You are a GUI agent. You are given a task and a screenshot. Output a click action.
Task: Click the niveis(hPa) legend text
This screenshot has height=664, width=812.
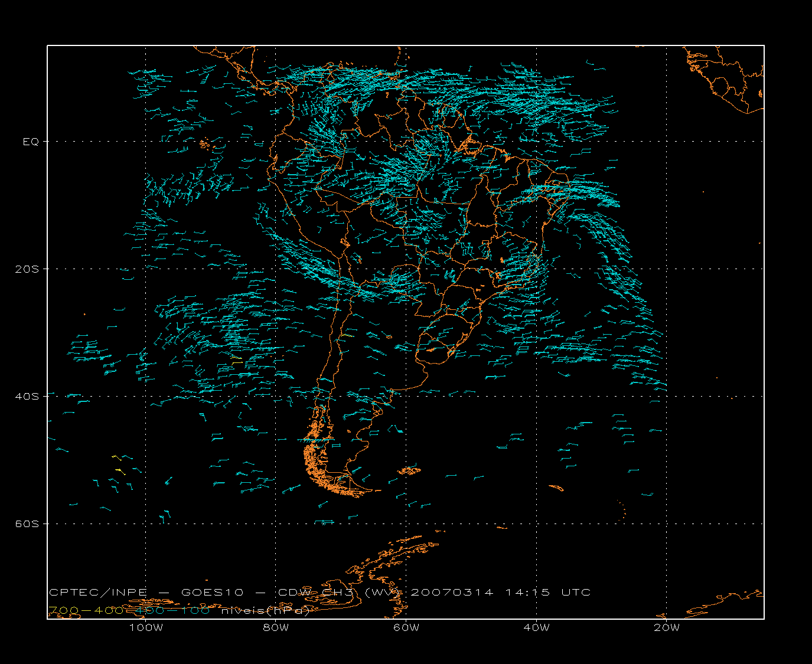point(266,611)
